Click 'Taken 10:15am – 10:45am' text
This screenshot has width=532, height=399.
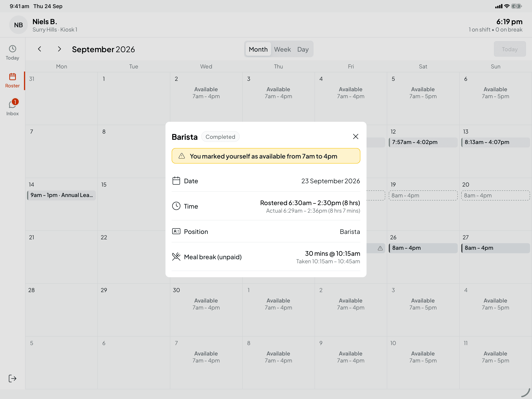coord(328,261)
